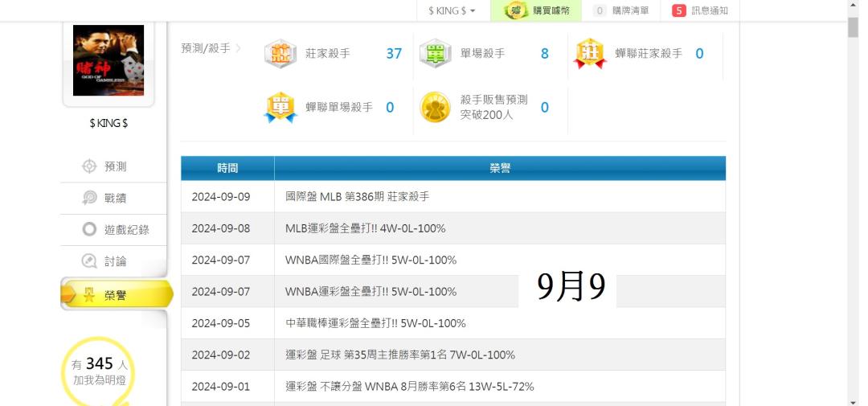Viewport: 868px width, 406px height.
Task: Click the date 2024-09-05
Action: click(x=221, y=323)
